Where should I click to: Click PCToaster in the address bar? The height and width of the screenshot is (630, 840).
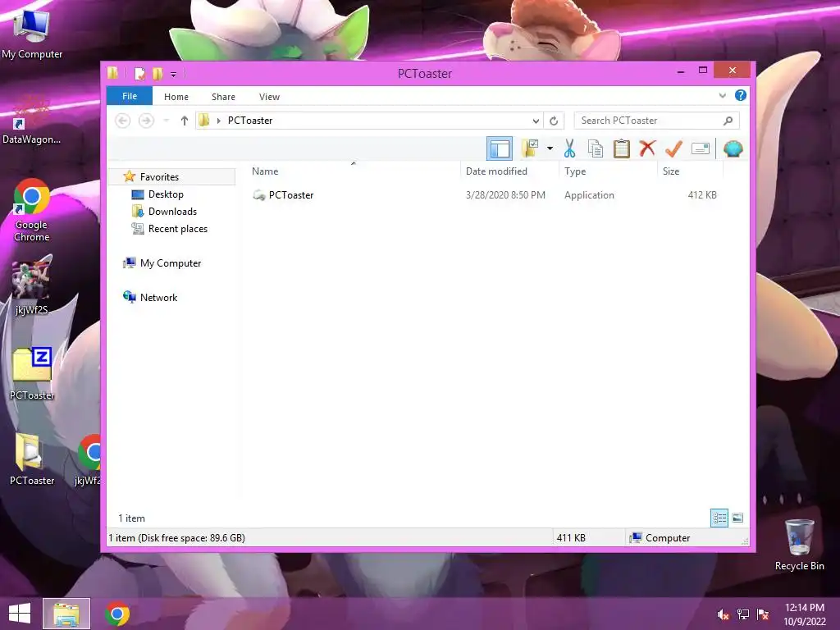(250, 121)
